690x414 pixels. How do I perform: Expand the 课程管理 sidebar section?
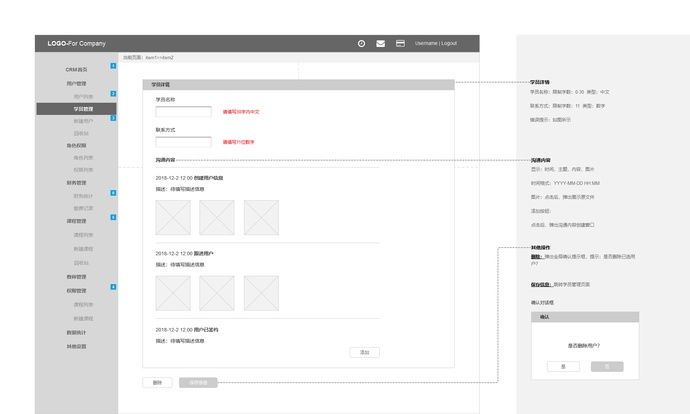click(x=77, y=220)
